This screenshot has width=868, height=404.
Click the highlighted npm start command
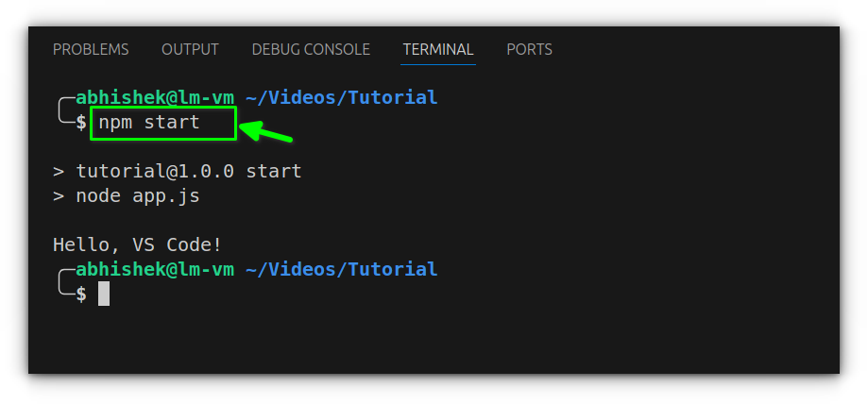pos(162,123)
